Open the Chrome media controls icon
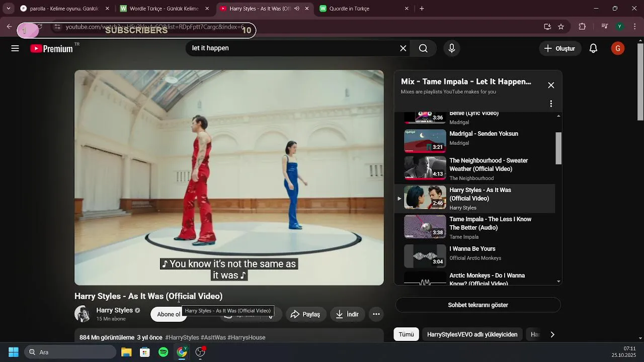The image size is (644, 362). coord(605,27)
